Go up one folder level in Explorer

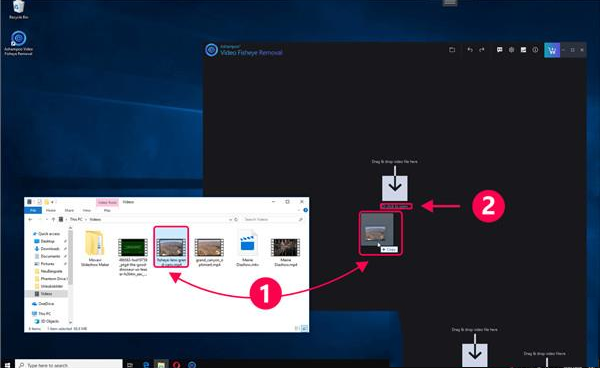click(53, 220)
